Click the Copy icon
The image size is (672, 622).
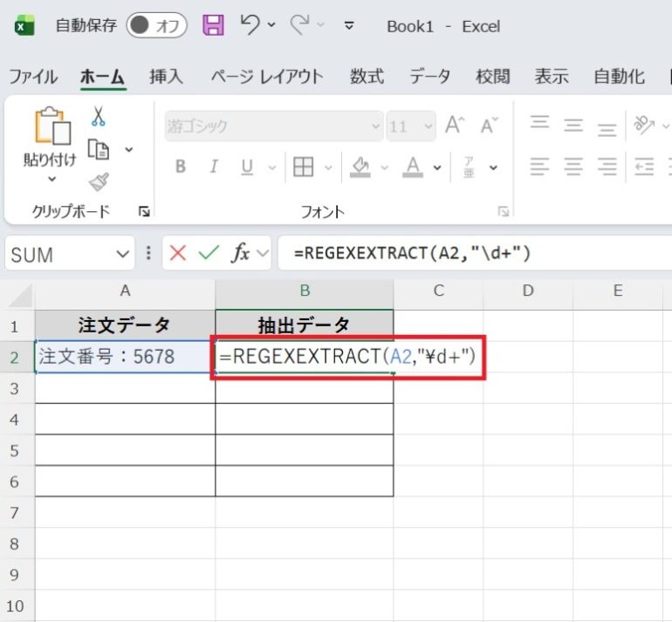[x=99, y=149]
